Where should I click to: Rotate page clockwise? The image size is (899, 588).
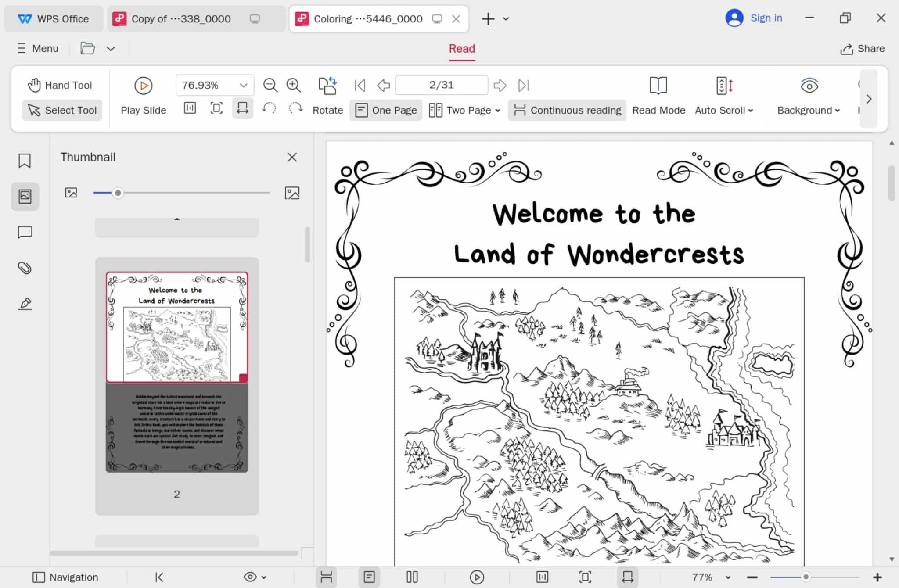point(295,108)
